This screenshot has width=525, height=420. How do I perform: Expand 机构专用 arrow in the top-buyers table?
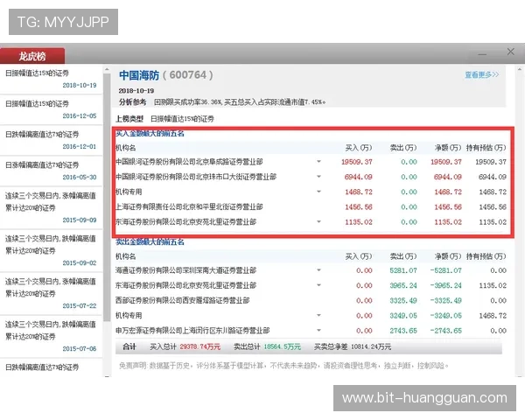point(318,192)
